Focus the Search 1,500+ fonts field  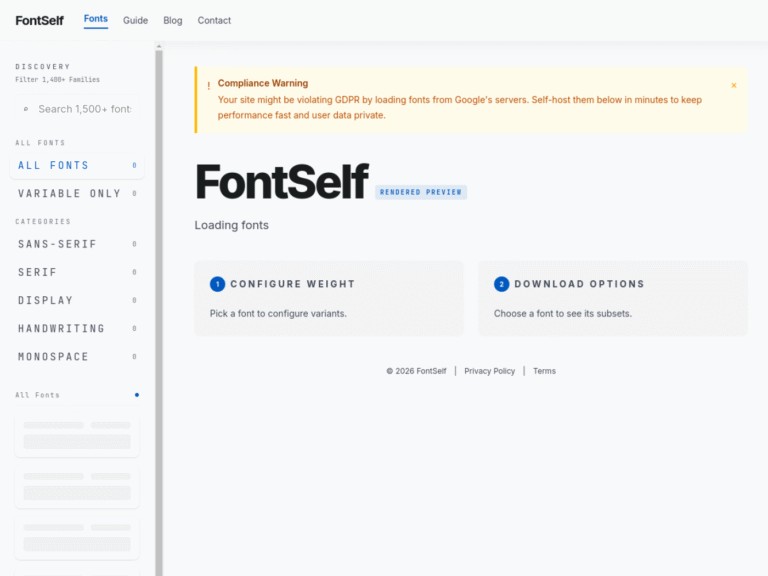[x=77, y=109]
